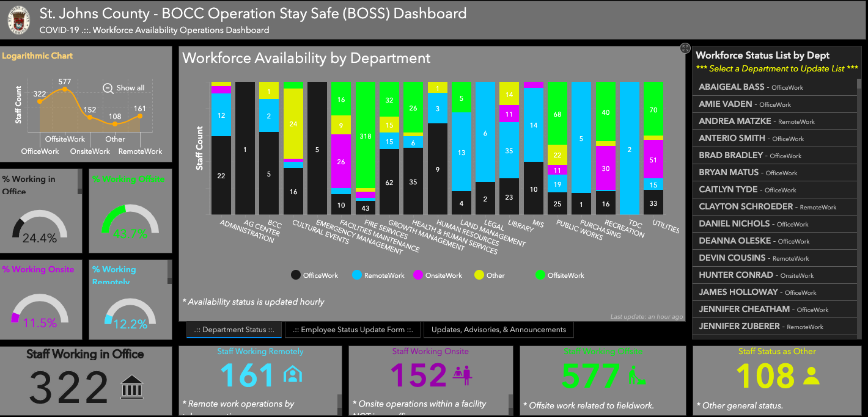Switch to Employee Status Update Form tab
Viewport: 868px width, 417px height.
tap(353, 330)
